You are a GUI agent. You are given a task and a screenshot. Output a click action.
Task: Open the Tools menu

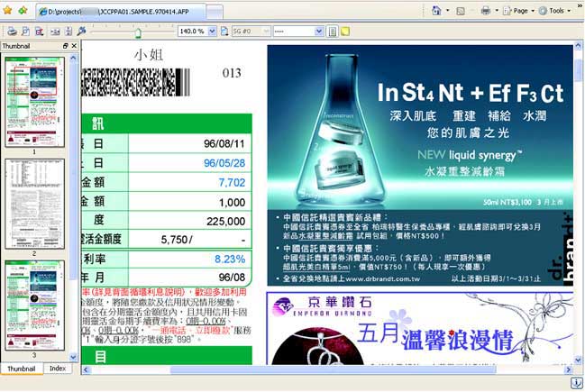click(555, 11)
